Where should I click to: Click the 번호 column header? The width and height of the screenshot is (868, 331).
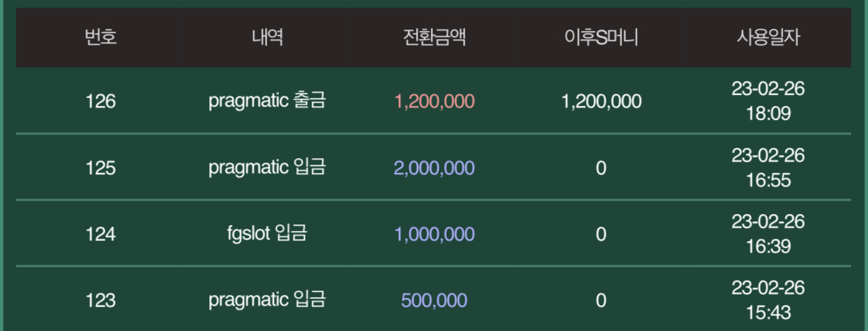101,38
